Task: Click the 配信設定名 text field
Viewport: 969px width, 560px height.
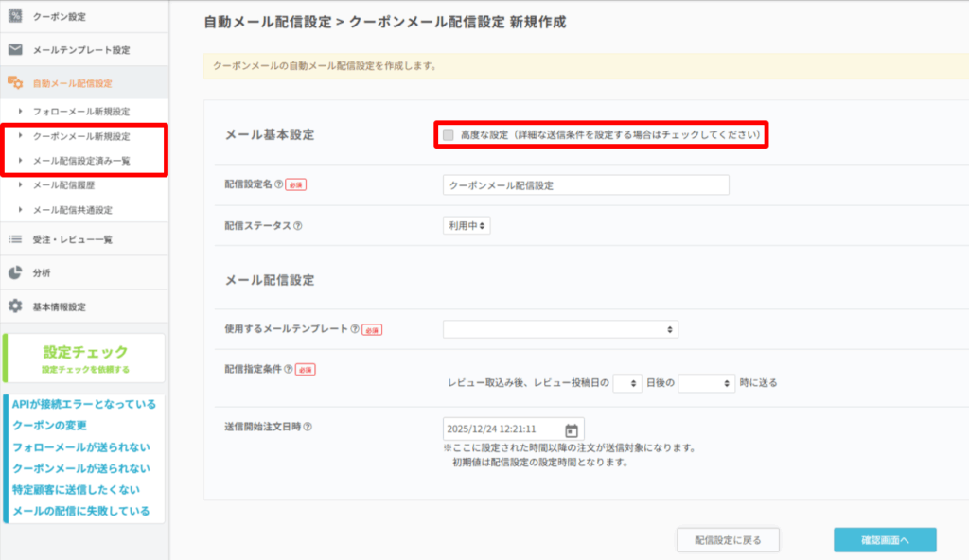Action: (x=586, y=185)
